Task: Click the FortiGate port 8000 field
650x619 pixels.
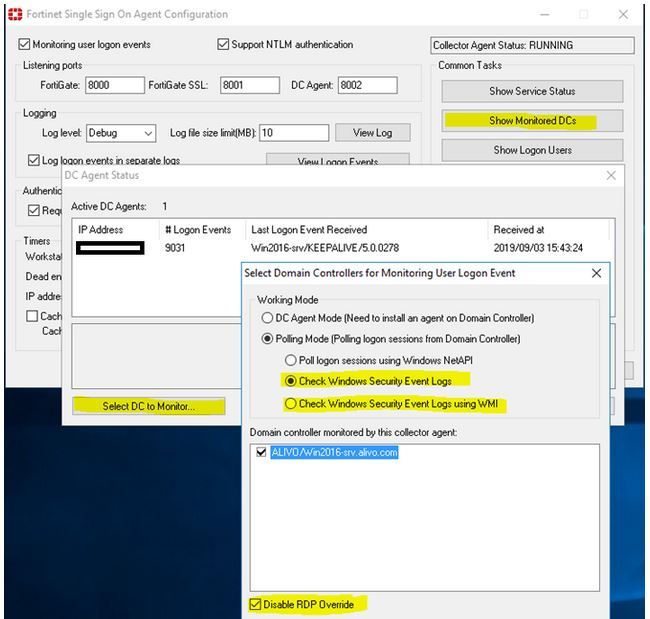Action: click(x=115, y=85)
